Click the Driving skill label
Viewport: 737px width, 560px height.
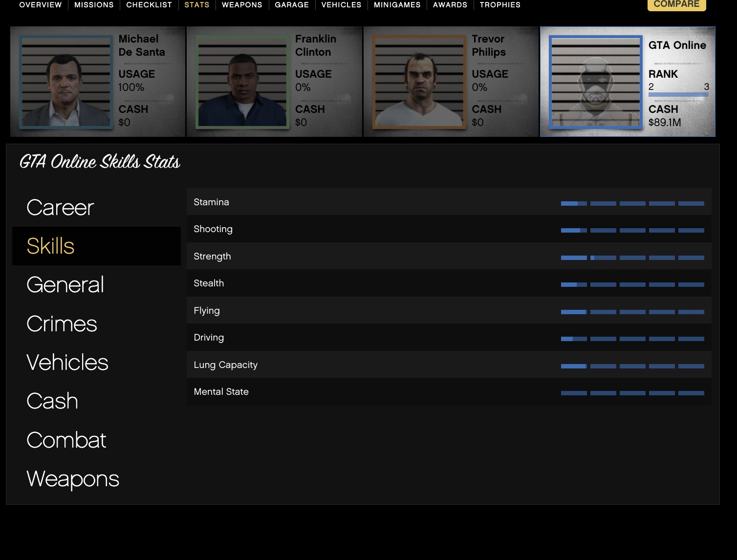[209, 338]
